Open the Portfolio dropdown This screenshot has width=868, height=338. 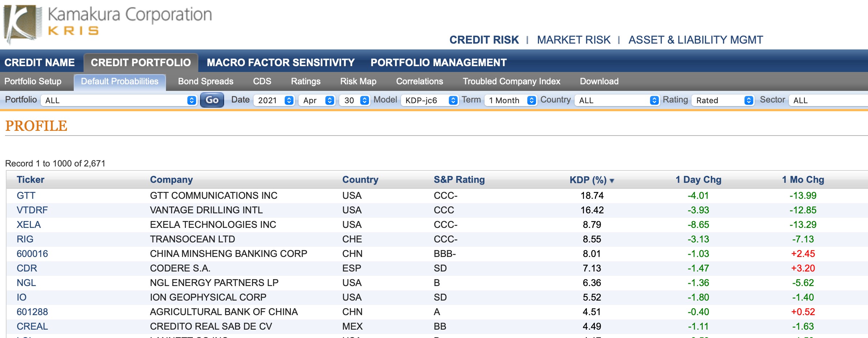tap(119, 100)
